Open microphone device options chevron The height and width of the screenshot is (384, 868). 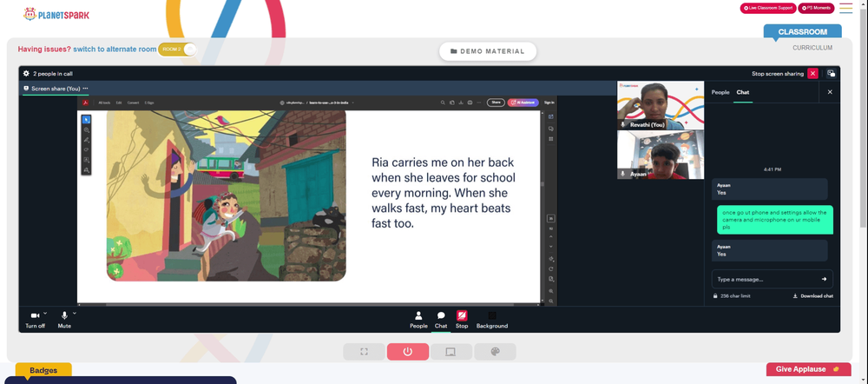74,313
